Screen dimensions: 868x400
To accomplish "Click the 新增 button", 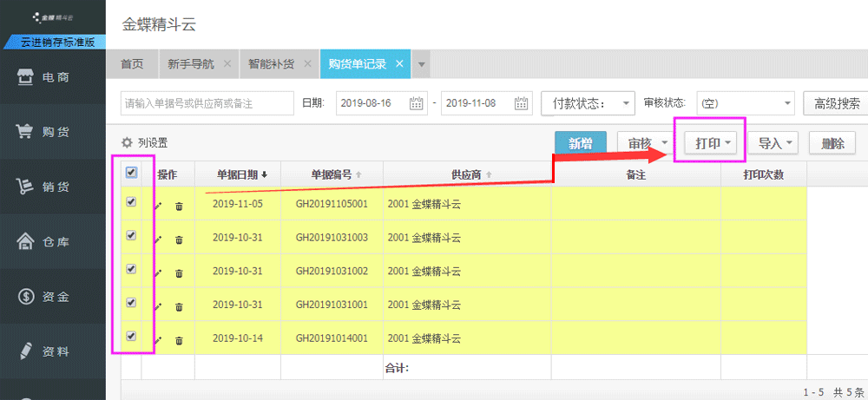I will [582, 143].
